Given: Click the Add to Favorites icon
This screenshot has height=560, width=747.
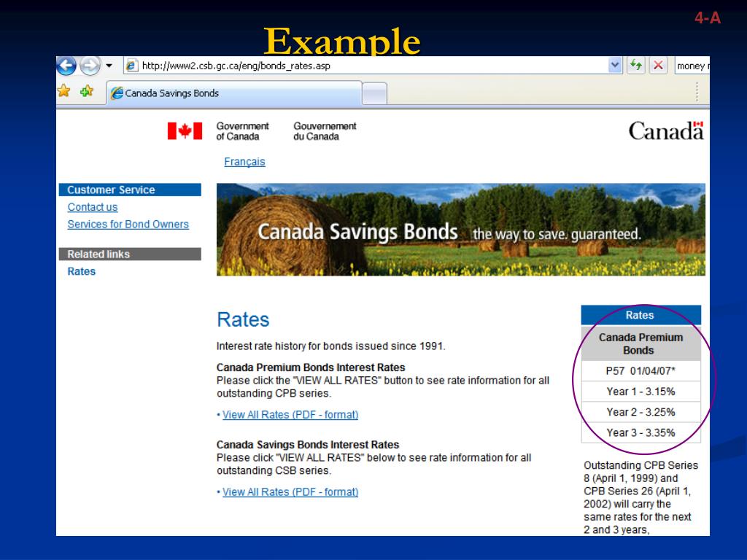Looking at the screenshot, I should pyautogui.click(x=87, y=90).
